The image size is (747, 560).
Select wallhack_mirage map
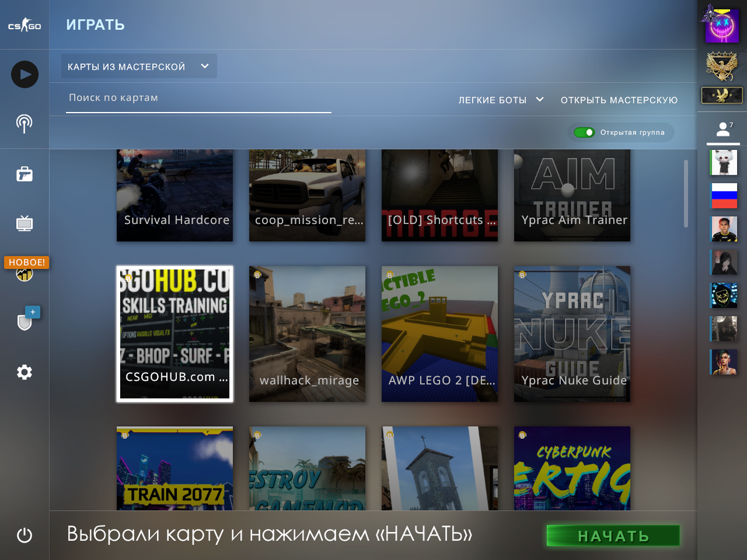(x=308, y=334)
